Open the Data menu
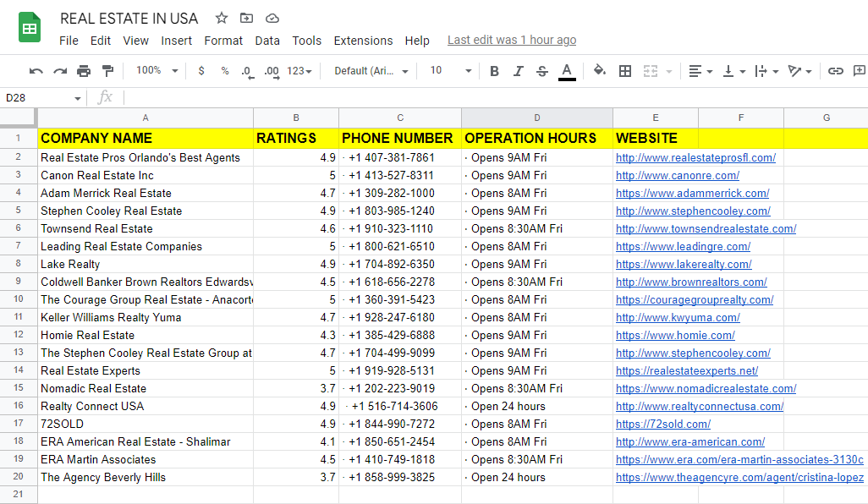Screen dimensions: 868x504 point(266,41)
